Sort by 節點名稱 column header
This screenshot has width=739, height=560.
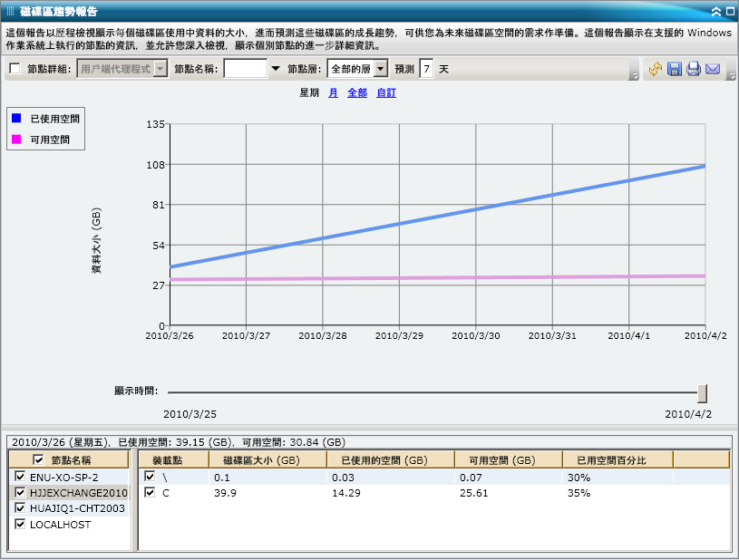point(69,460)
